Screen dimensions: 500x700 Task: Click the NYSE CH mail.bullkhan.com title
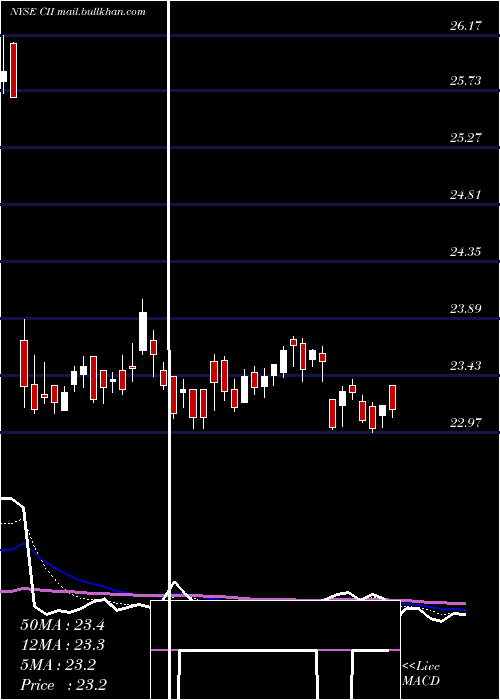(x=78, y=11)
